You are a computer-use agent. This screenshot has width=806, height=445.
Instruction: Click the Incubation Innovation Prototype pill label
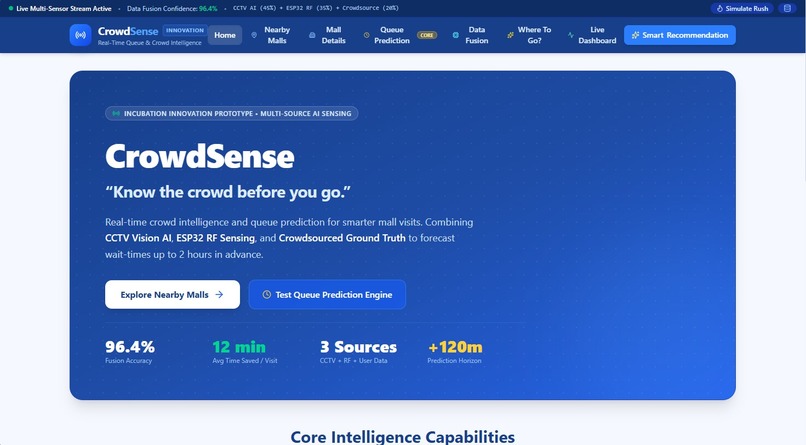tap(231, 114)
